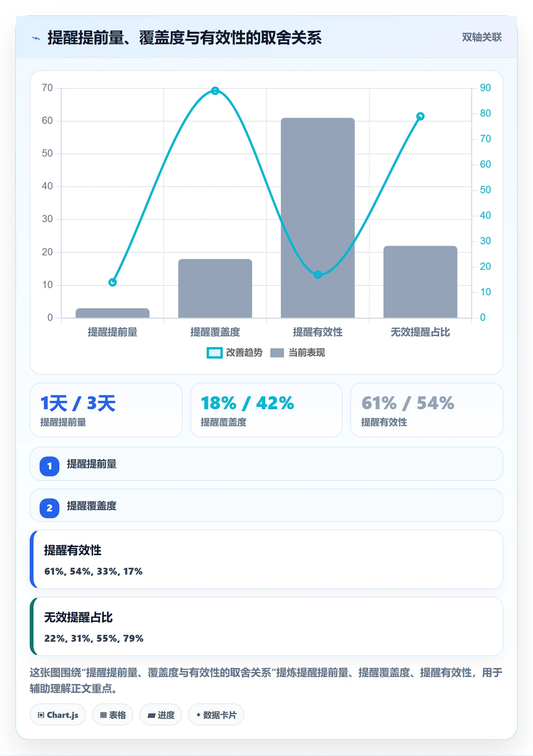Click the right axis tick label 80
The image size is (533, 756).
tap(485, 113)
